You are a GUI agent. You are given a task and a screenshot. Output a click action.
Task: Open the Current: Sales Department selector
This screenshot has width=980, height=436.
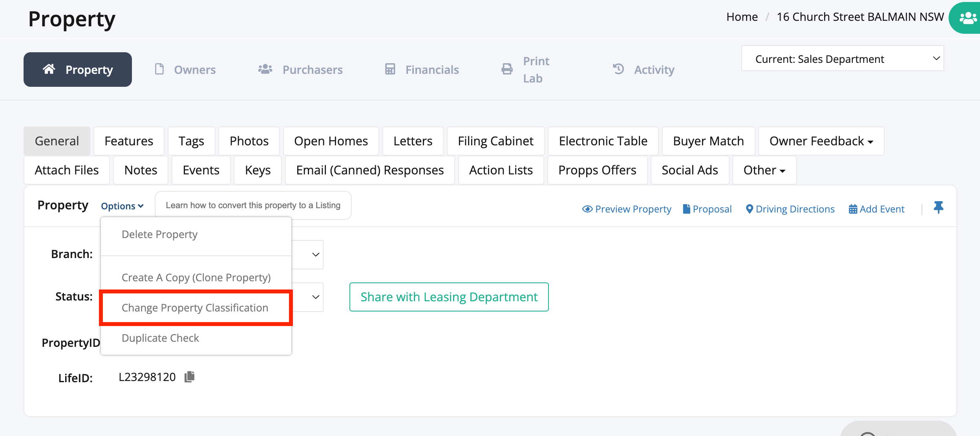(x=843, y=59)
